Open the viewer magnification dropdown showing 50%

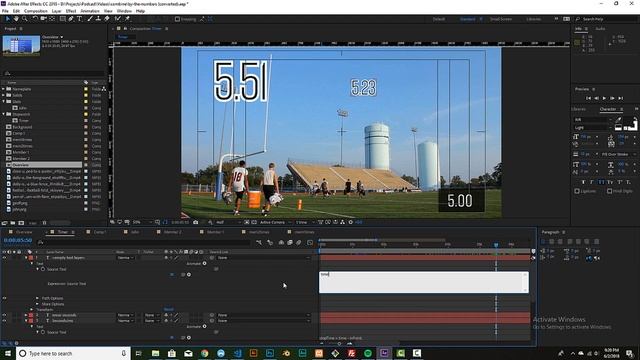pos(141,222)
